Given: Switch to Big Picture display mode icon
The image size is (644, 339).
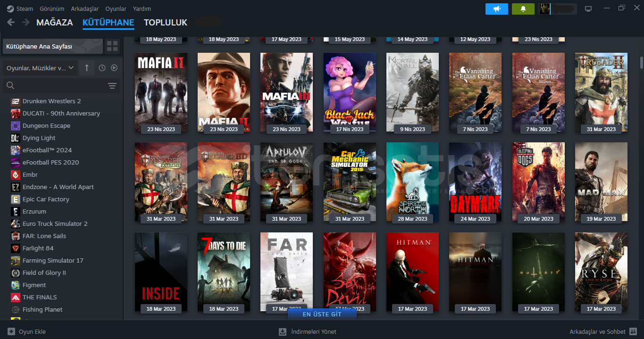Looking at the screenshot, I should coord(588,9).
